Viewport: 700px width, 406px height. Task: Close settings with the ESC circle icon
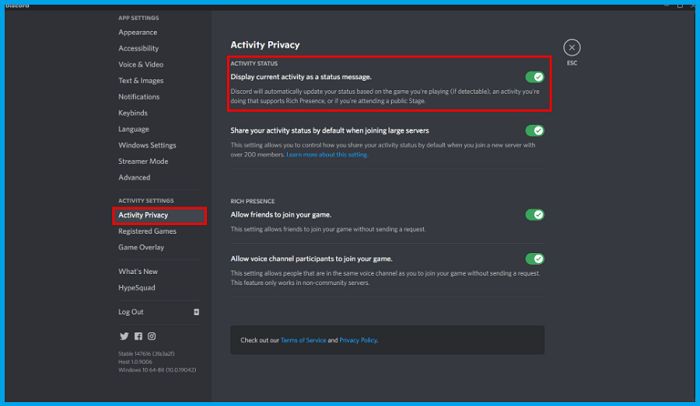[572, 48]
